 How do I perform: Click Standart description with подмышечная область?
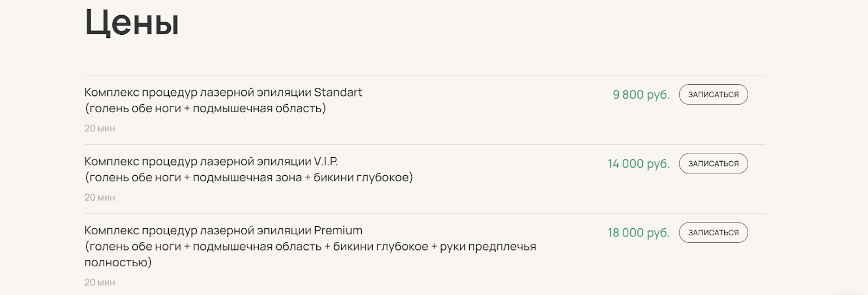coord(205,108)
